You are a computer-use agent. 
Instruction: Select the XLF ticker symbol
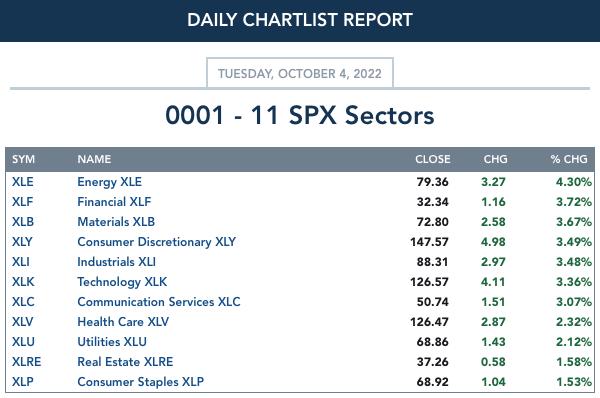click(22, 202)
